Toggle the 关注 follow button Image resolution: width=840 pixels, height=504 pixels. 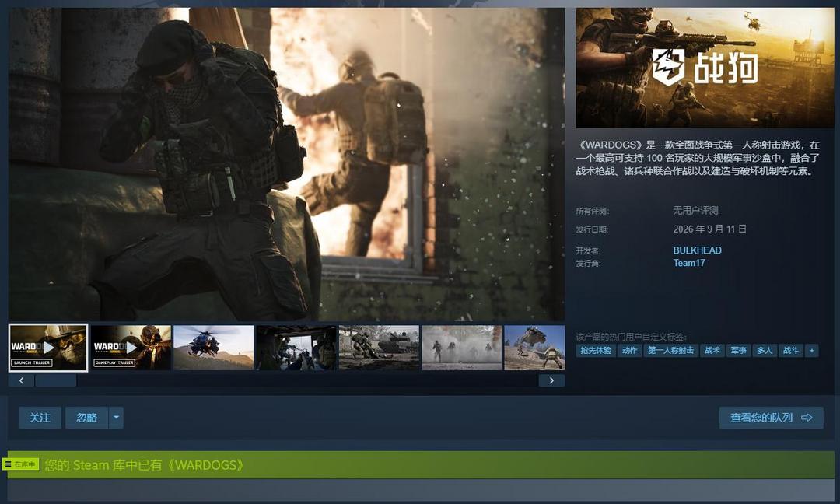(x=40, y=418)
